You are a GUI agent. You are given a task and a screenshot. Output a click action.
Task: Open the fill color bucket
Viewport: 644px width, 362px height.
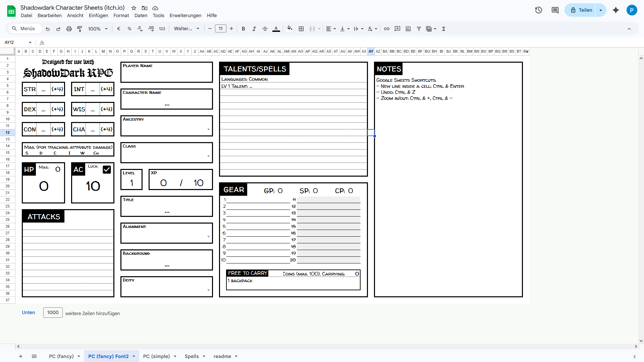tap(289, 29)
